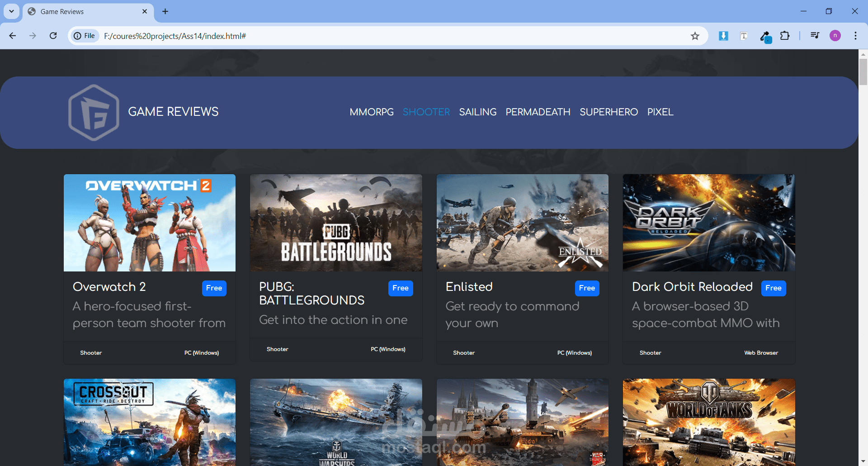The image size is (868, 466).
Task: Click the Game Reviews hexagon logo
Action: (94, 112)
